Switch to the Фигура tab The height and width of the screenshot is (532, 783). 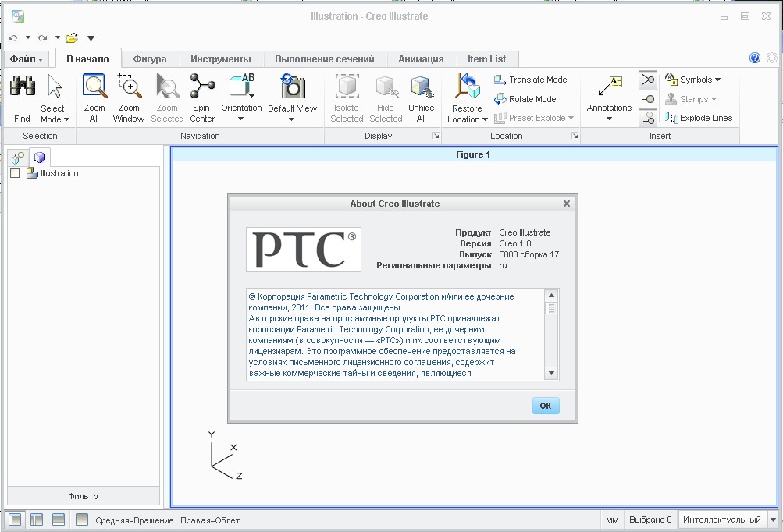coord(150,59)
